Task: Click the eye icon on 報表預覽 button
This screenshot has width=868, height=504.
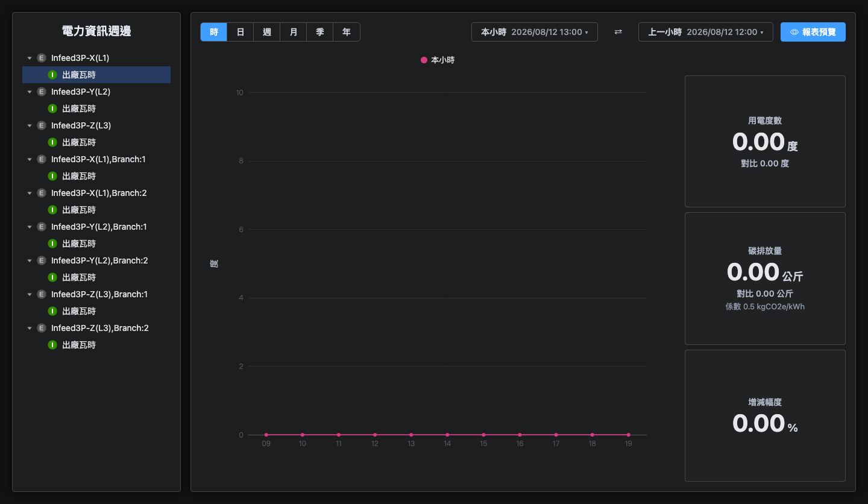Action: point(794,32)
